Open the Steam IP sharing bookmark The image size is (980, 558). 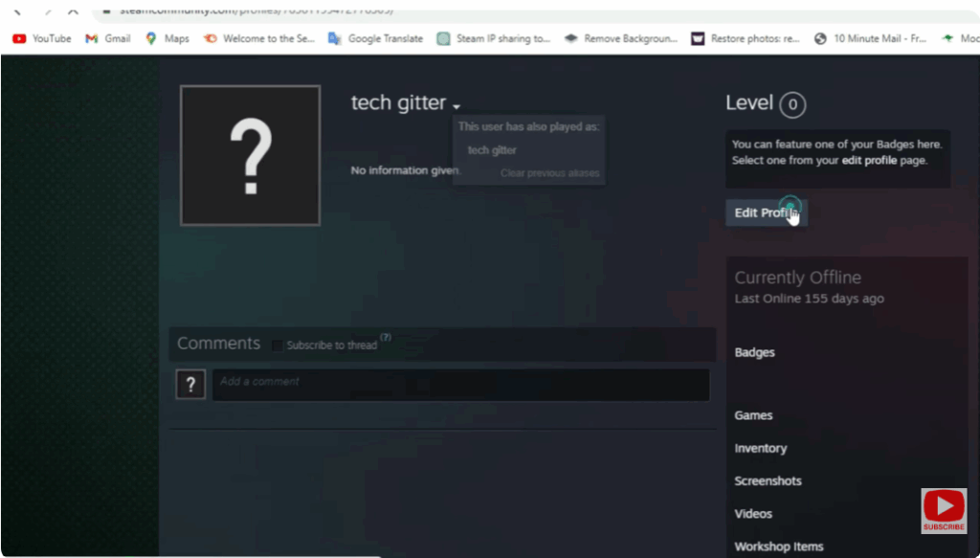(494, 38)
